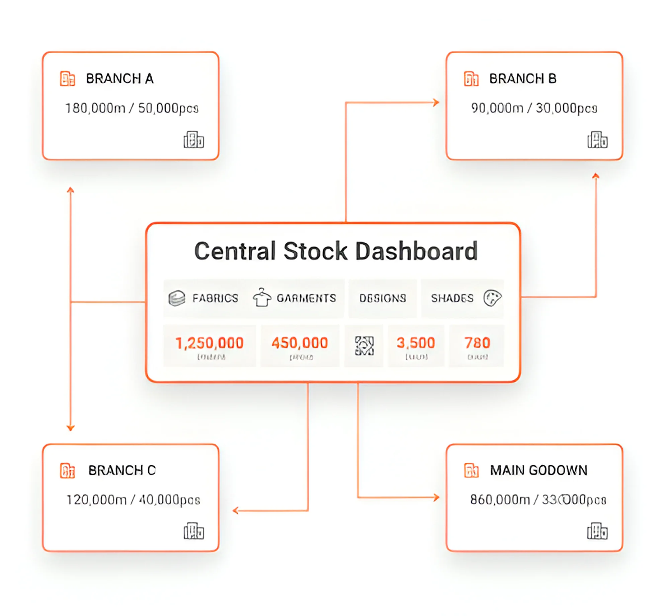Click the Central Stock Dashboard title
The height and width of the screenshot is (616, 672).
pyautogui.click(x=336, y=251)
